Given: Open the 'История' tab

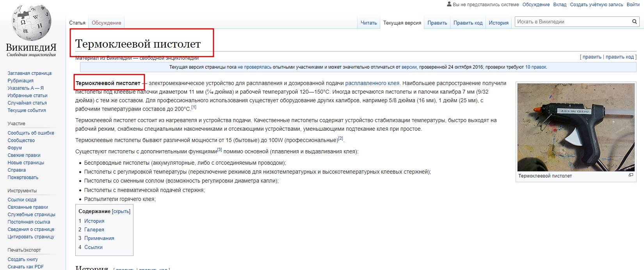Looking at the screenshot, I should [499, 23].
